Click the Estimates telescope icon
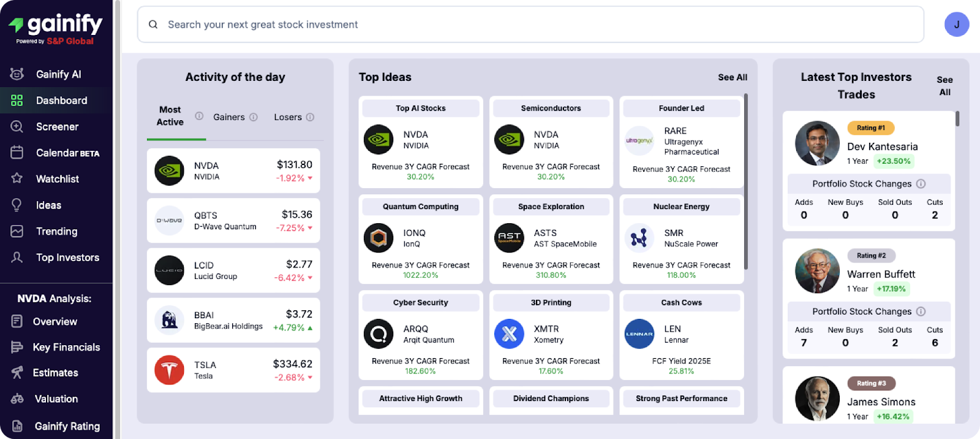This screenshot has width=980, height=439. (x=17, y=372)
